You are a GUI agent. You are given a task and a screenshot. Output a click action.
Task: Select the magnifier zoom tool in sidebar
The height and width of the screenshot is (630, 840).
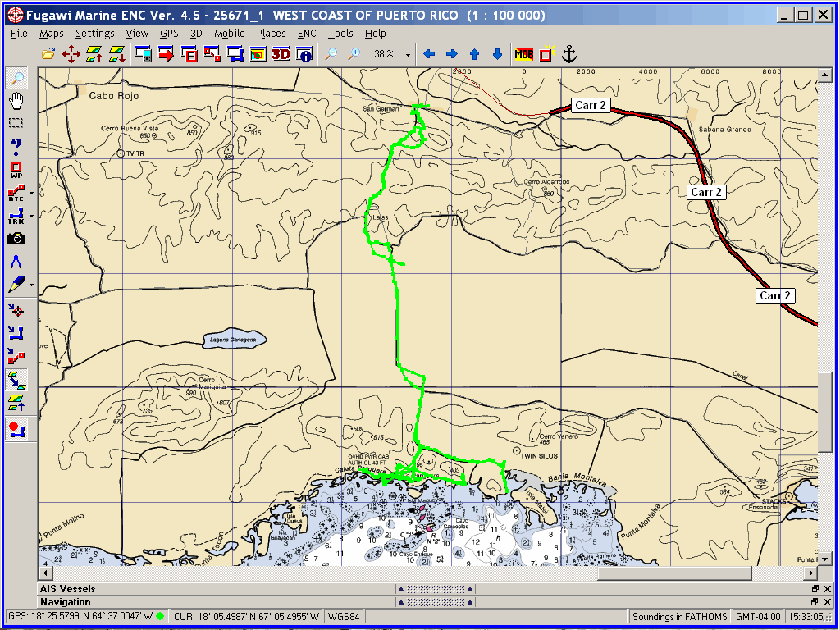(17, 79)
